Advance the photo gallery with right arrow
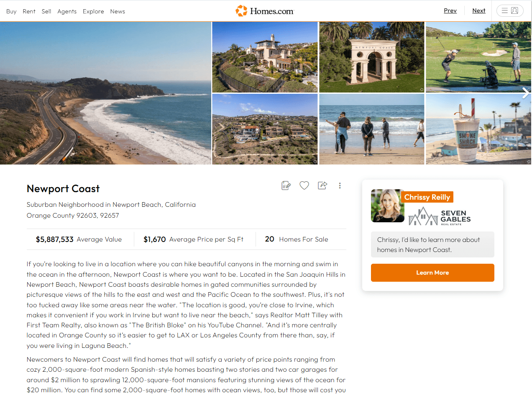Screen dimensions: 532x396 click(x=526, y=93)
